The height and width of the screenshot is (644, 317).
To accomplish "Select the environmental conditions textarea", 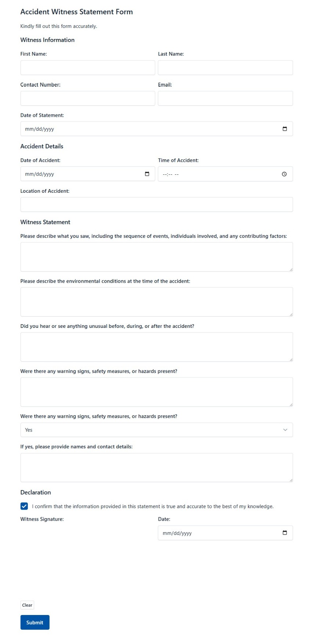I will 157,301.
